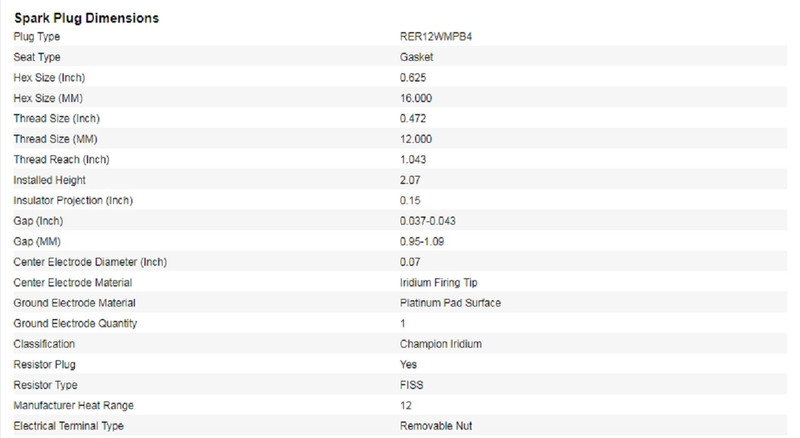Image resolution: width=800 pixels, height=438 pixels.
Task: Click the Seat Type row label
Action: pos(38,57)
